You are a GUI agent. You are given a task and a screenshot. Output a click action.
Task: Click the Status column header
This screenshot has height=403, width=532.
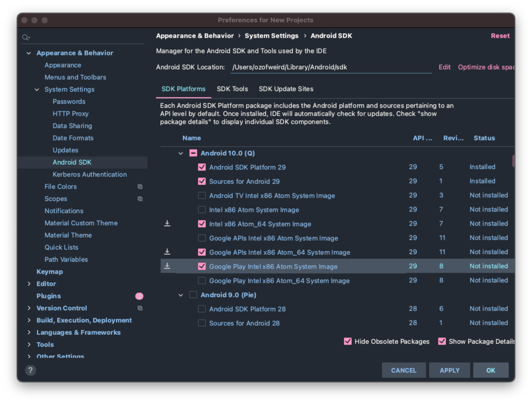click(x=484, y=138)
